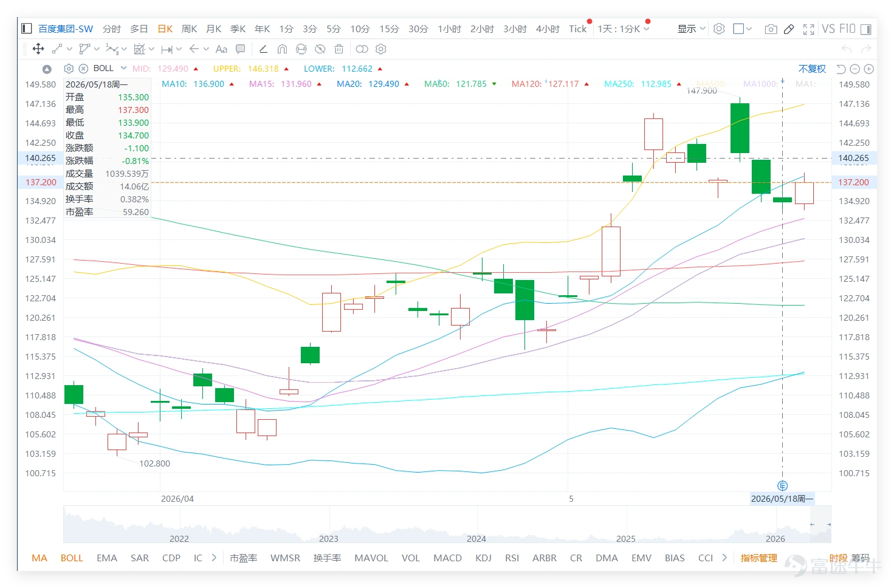Click the VS compare button
The height and width of the screenshot is (588, 894).
click(x=828, y=29)
